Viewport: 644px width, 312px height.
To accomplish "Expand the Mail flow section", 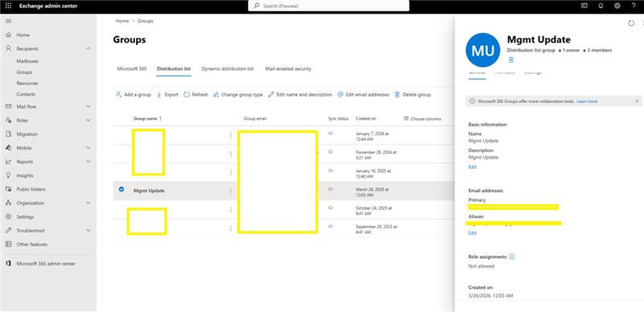I will pos(89,106).
